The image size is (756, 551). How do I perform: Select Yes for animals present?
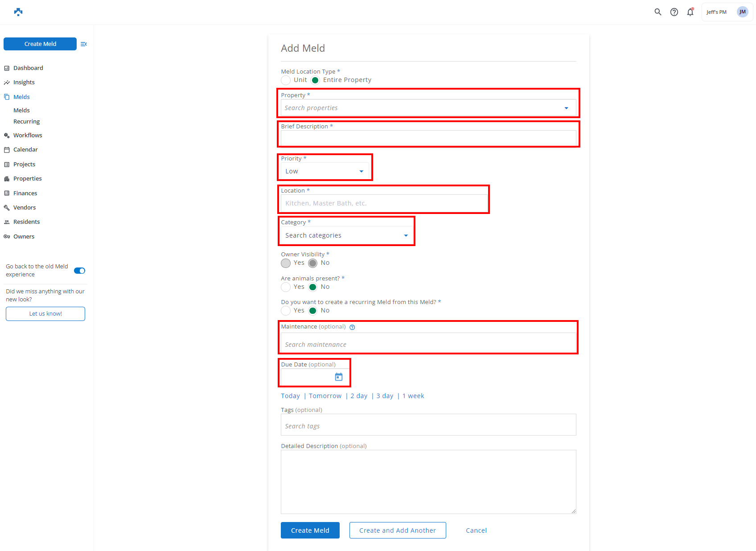[x=286, y=287]
